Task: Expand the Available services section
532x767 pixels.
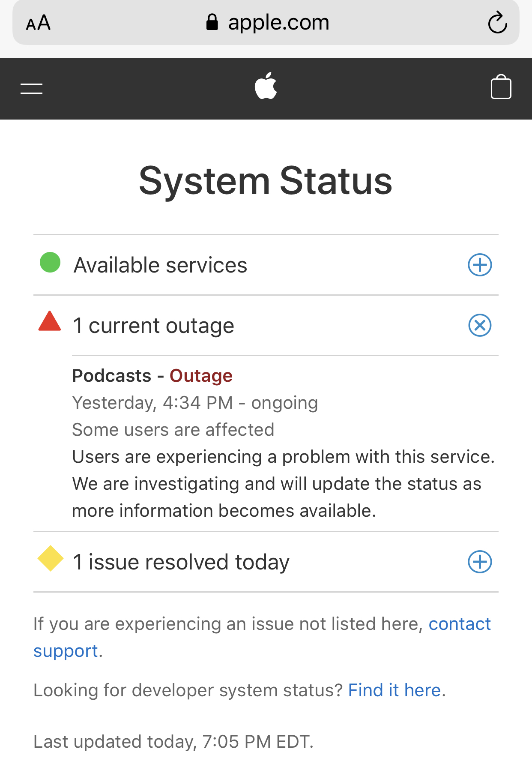Action: click(x=480, y=265)
